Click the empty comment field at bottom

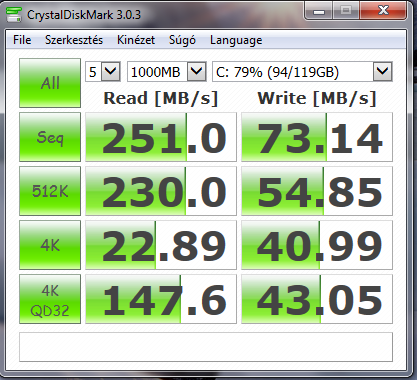206,347
